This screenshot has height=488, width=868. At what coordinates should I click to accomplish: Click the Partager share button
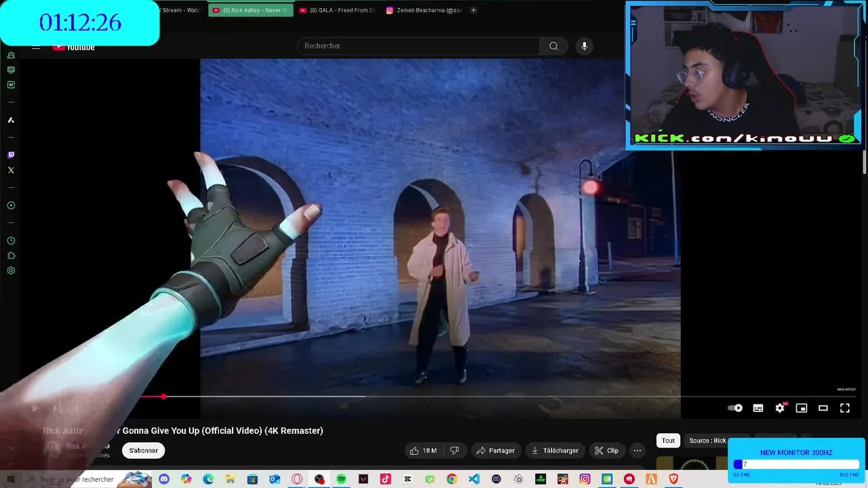click(495, 450)
